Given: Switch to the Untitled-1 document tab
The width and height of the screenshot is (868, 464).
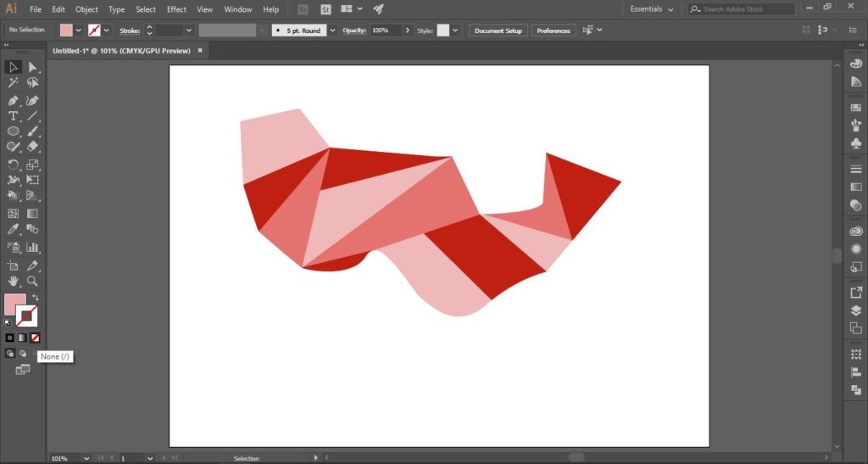Looking at the screenshot, I should click(122, 50).
